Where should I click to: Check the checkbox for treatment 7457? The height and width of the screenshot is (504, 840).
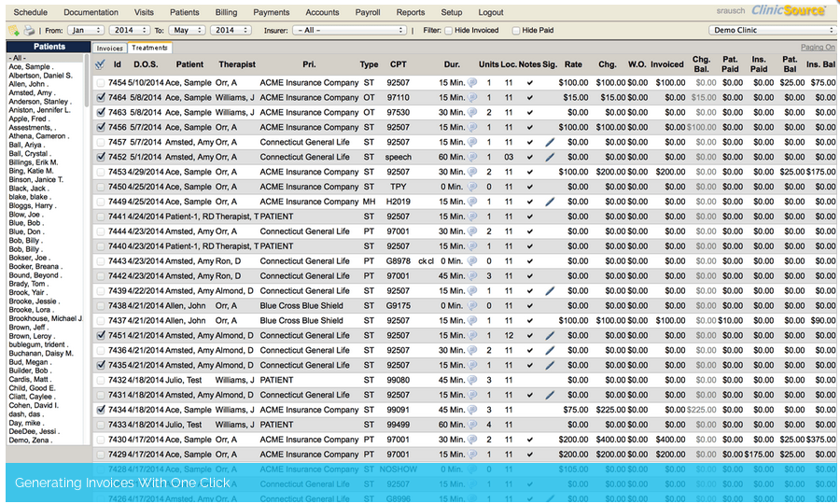pyautogui.click(x=100, y=143)
